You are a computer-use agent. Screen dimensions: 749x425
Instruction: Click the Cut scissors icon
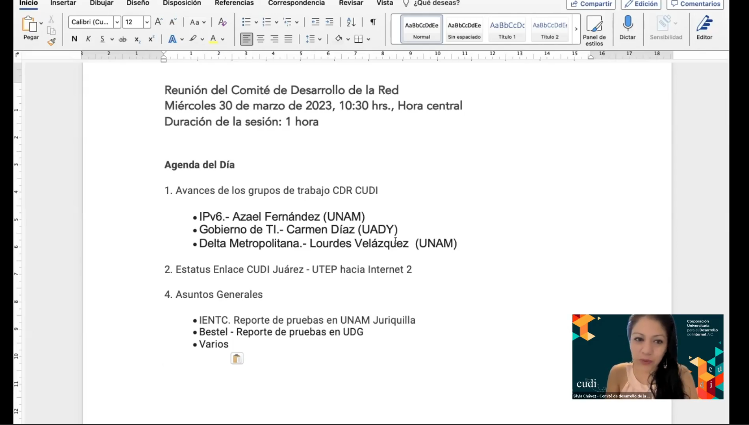51,20
